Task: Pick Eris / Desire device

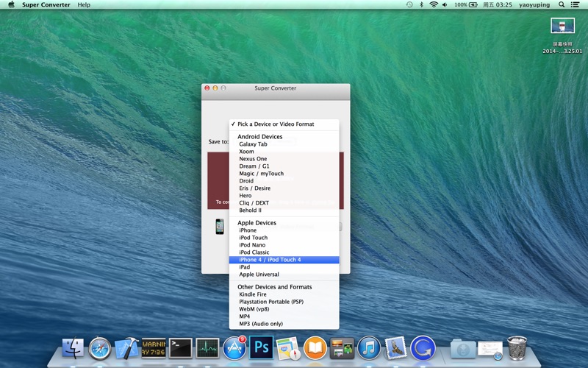Action: [284, 188]
